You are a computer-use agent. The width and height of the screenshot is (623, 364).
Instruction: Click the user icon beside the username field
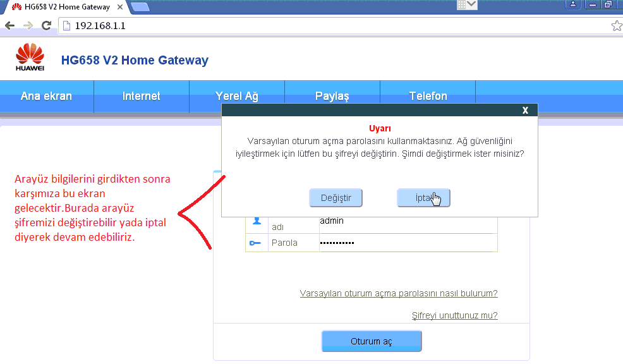[257, 221]
